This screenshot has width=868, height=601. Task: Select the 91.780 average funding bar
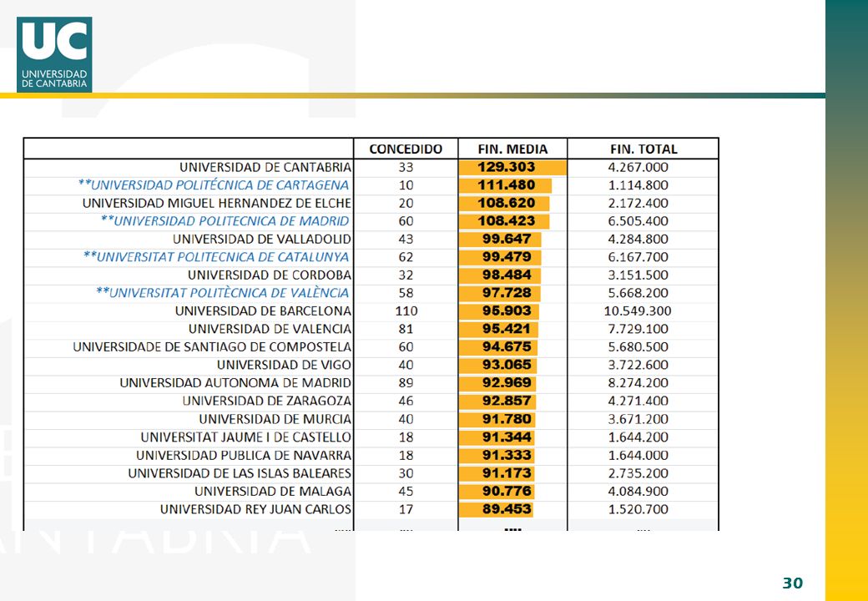[x=497, y=419]
